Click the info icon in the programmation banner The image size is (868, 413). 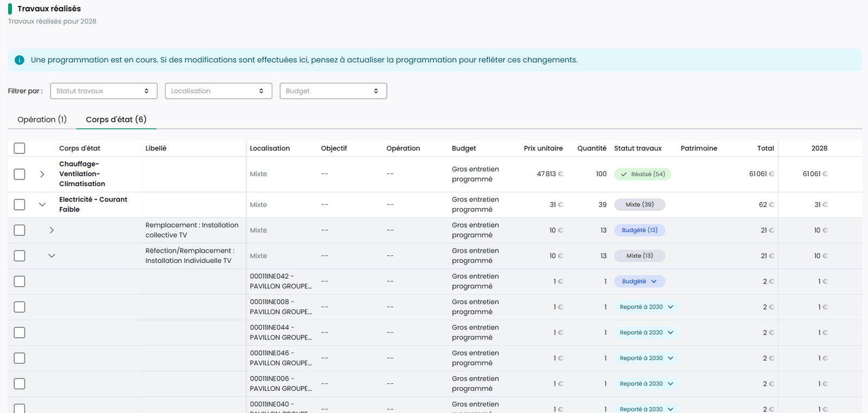[20, 60]
